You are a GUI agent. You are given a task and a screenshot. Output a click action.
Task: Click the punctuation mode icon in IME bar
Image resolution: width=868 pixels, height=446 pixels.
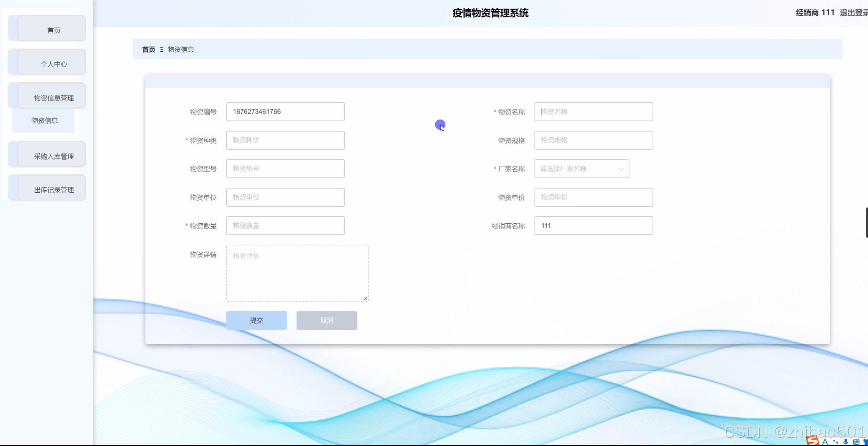coord(835,442)
